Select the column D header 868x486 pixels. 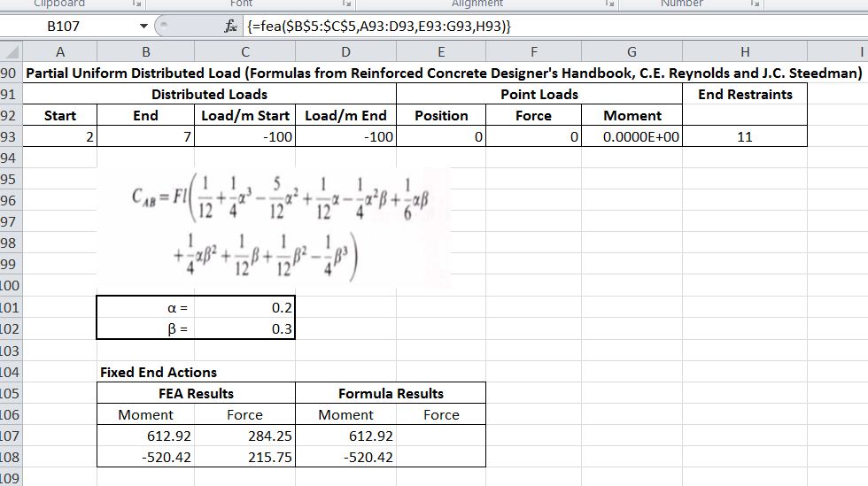345,52
